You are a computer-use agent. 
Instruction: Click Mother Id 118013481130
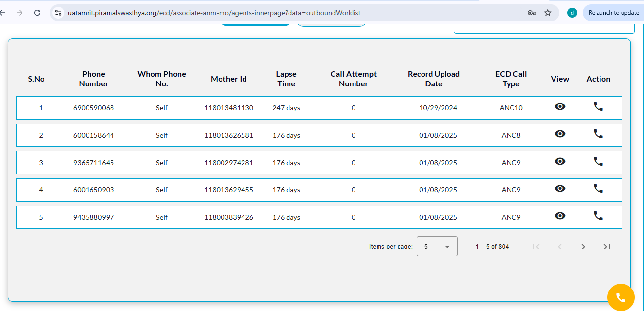pos(229,108)
